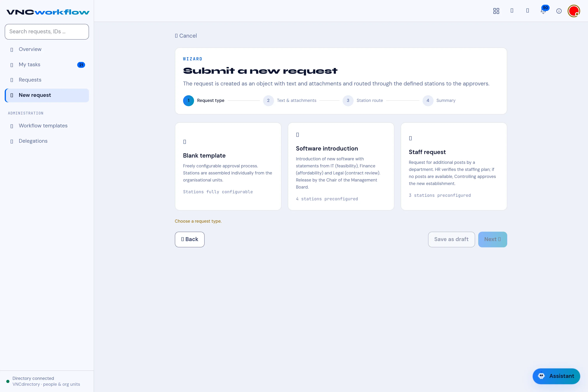Click the icon beside Delegations
The image size is (588, 392).
[12, 142]
